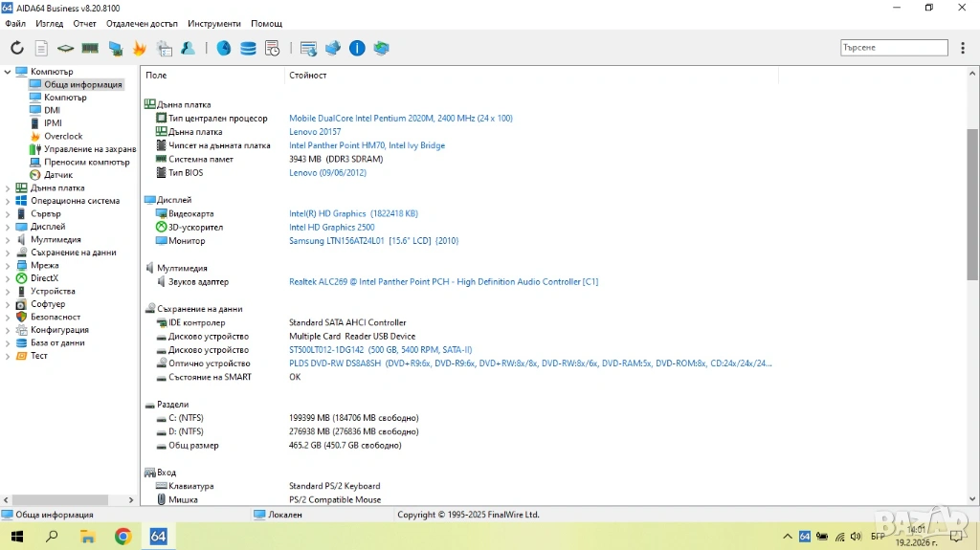
Task: Click the user silhouette toolbar icon
Action: [189, 48]
